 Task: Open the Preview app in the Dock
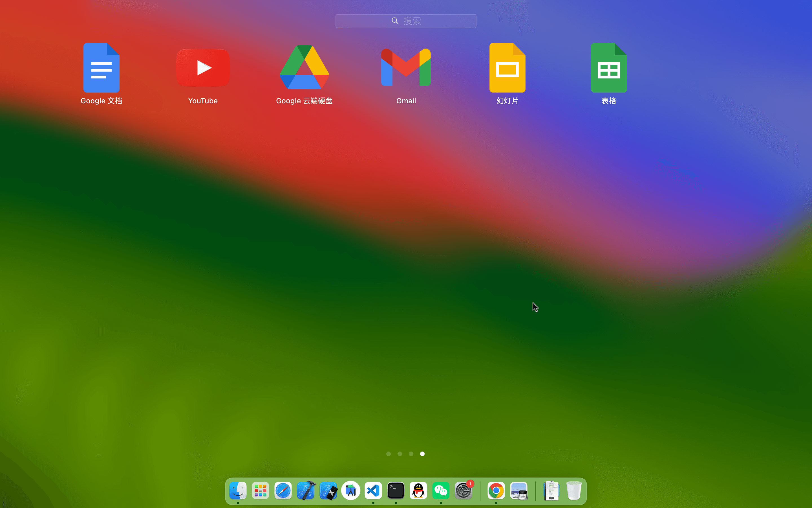tap(519, 491)
